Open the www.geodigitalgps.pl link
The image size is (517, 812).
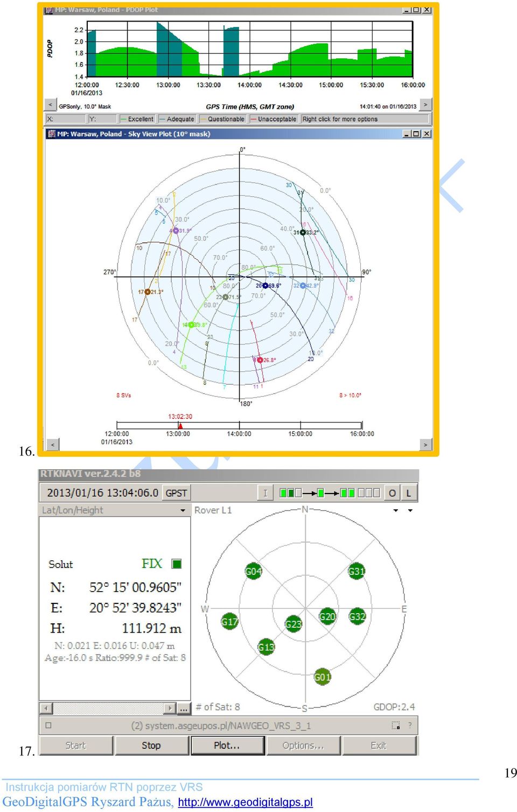click(245, 802)
